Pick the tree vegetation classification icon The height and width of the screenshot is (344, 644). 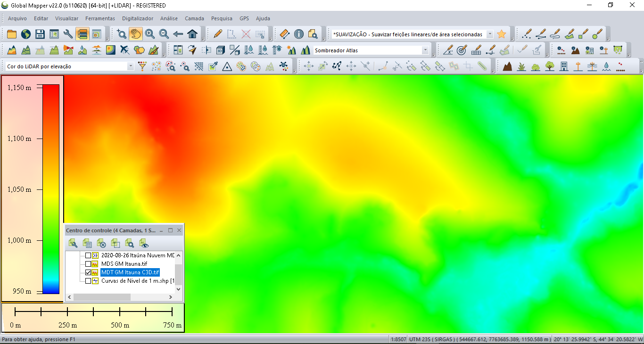(x=550, y=66)
